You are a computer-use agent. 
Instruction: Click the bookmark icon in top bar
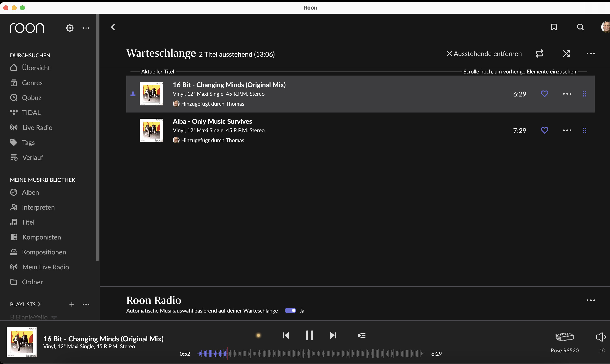554,27
